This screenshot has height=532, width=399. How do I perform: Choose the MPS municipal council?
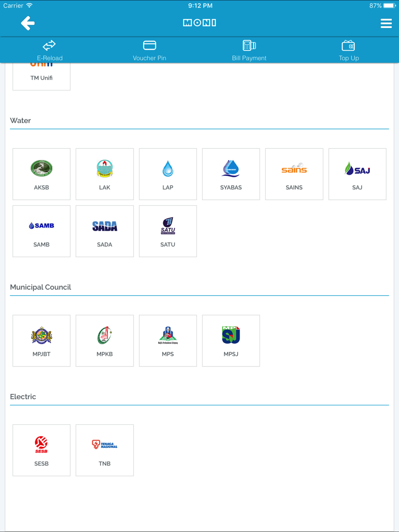click(168, 341)
